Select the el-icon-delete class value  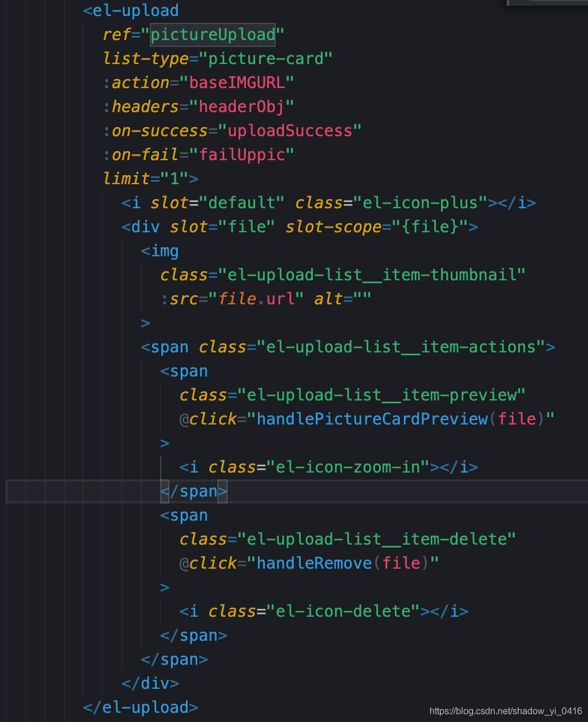point(343,612)
